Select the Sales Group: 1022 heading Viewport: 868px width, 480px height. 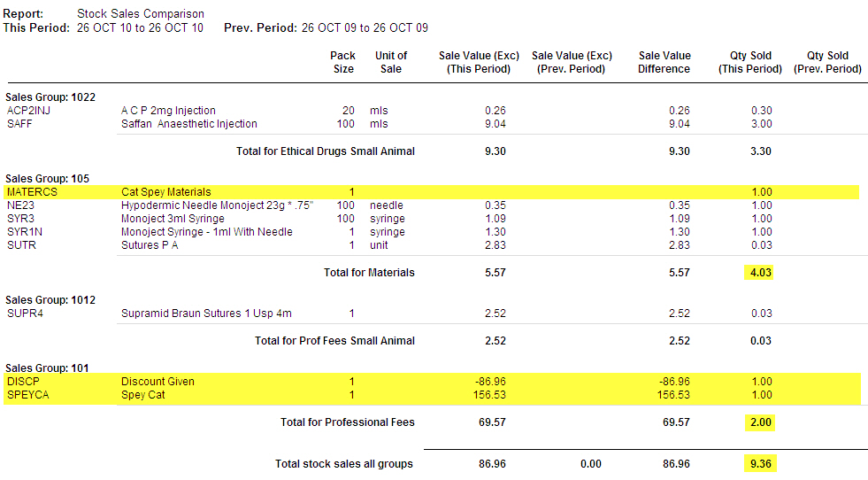tap(50, 97)
